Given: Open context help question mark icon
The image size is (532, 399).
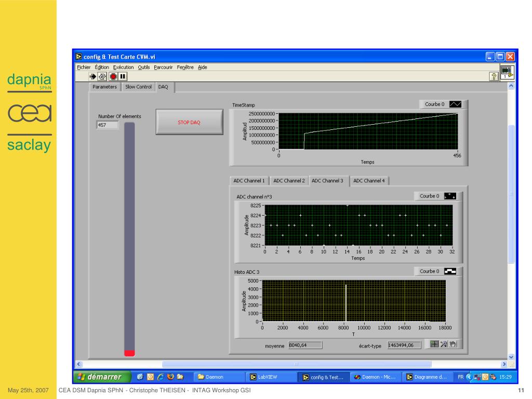Looking at the screenshot, I should pos(494,77).
